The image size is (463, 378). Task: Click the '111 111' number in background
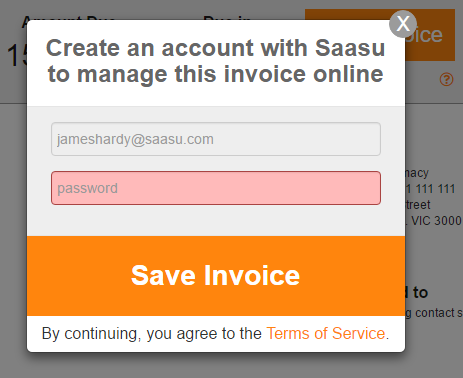435,189
